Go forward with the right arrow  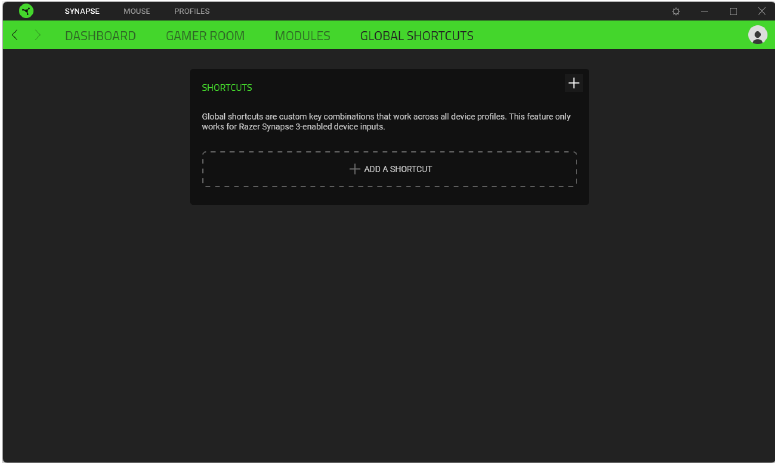coord(38,35)
